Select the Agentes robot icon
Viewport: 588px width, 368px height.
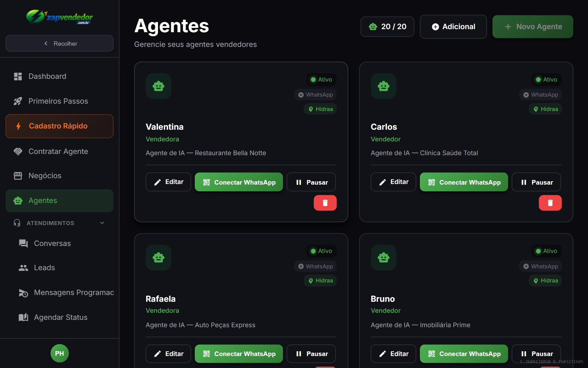tap(18, 201)
